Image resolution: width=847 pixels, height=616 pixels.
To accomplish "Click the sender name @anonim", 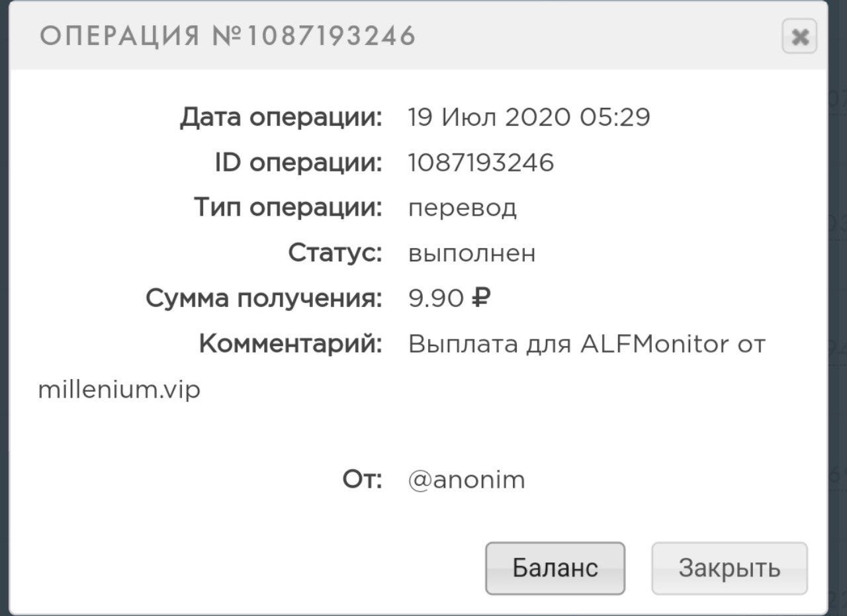I will pyautogui.click(x=467, y=480).
